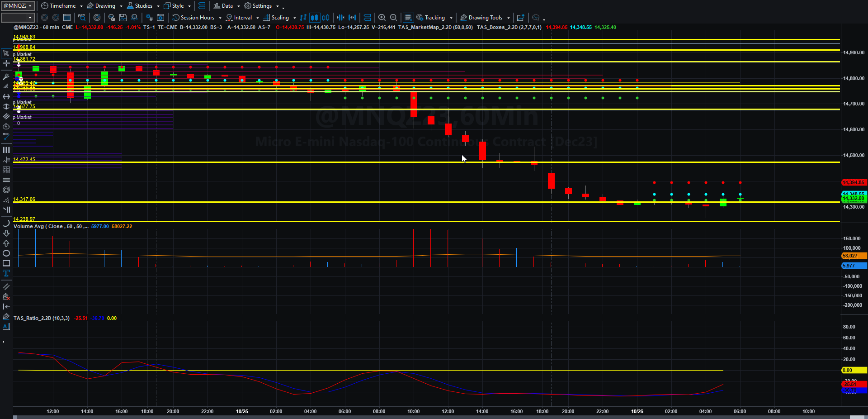This screenshot has height=419, width=868.
Task: Zoom out of the chart
Action: pyautogui.click(x=394, y=18)
